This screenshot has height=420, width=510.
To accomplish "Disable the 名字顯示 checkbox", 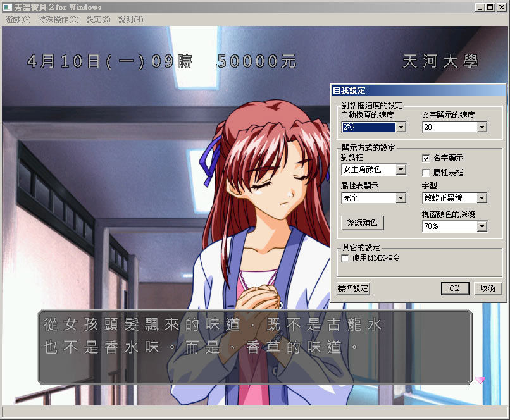I will click(426, 157).
